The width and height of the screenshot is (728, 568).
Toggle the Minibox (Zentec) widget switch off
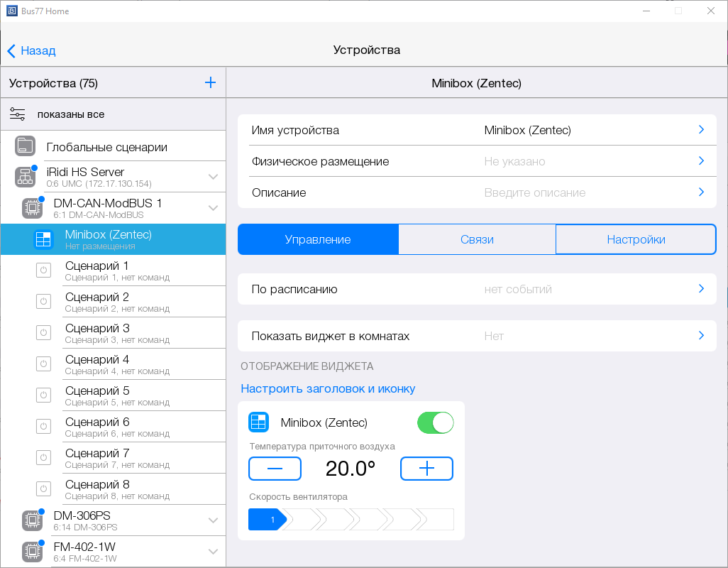tap(435, 422)
